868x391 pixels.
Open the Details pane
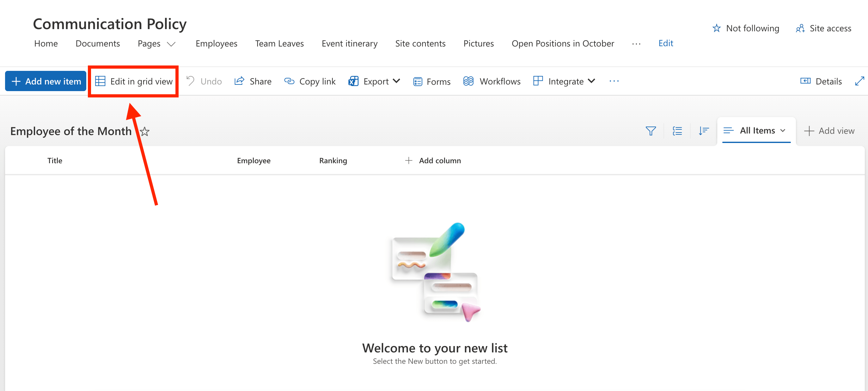tap(821, 81)
